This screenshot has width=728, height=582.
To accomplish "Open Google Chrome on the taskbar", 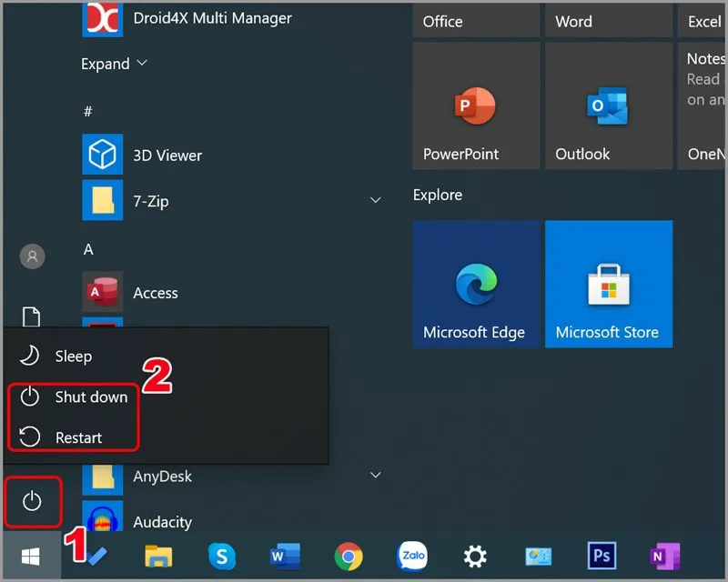I will (349, 555).
